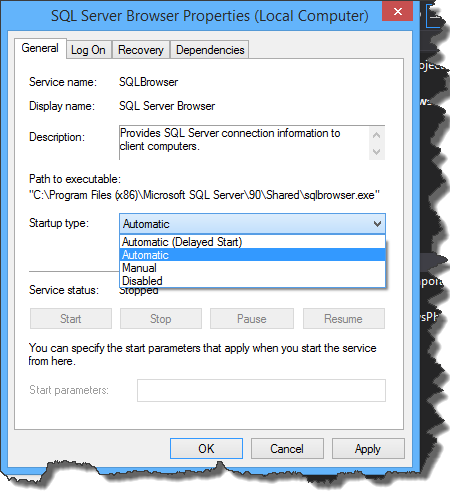
Task: Open the Dependencies tab
Action: click(x=210, y=50)
